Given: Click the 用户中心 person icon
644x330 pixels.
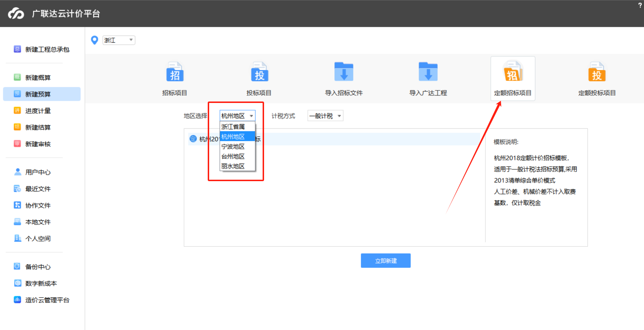Looking at the screenshot, I should [x=17, y=172].
